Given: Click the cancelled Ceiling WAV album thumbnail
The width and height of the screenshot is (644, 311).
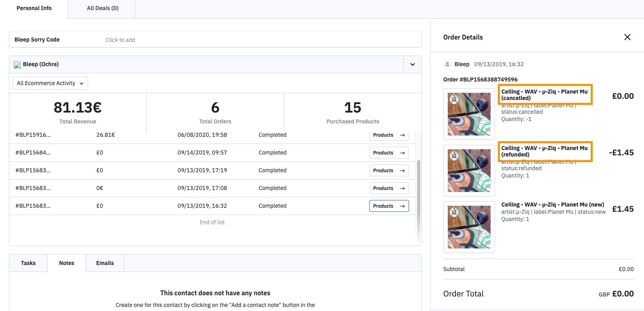Looking at the screenshot, I should tap(469, 114).
